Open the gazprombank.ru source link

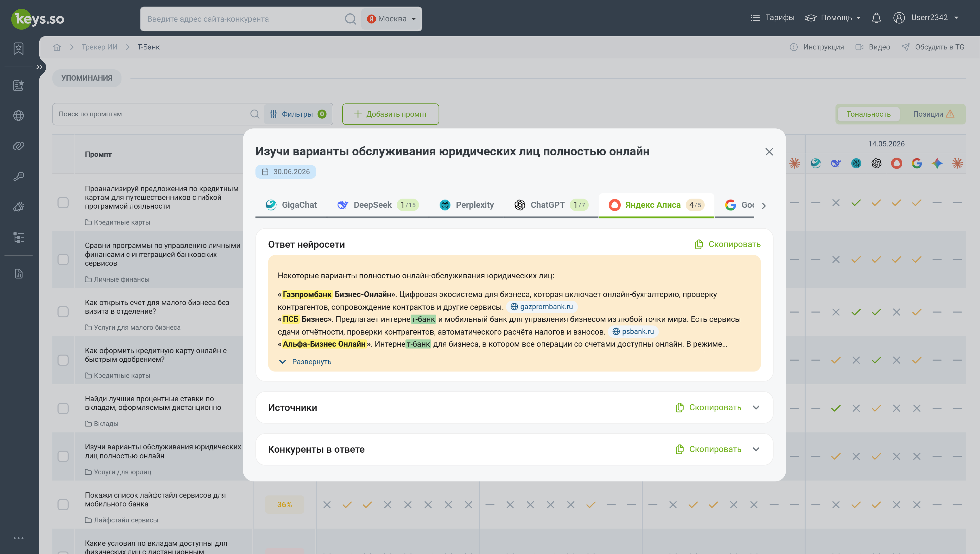click(x=542, y=307)
